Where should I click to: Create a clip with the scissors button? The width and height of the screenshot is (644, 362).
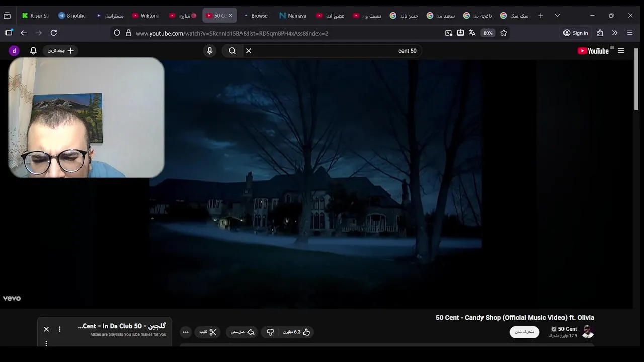[208, 332]
